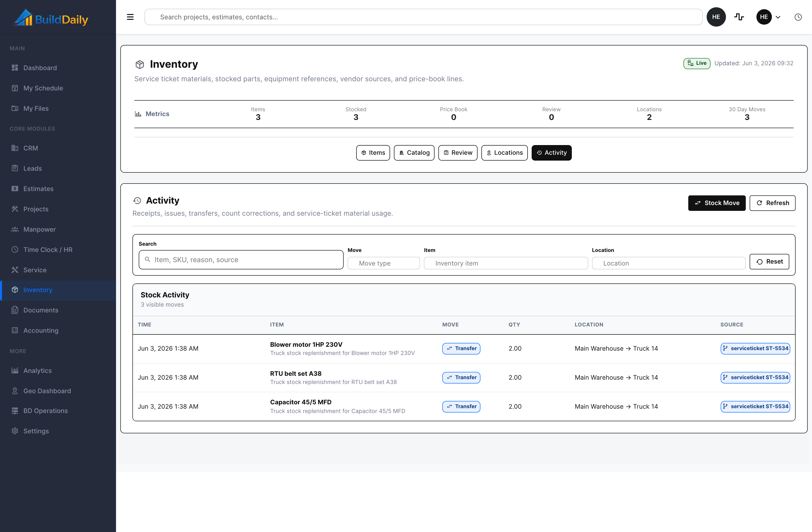Open the Move type dropdown

point(384,263)
